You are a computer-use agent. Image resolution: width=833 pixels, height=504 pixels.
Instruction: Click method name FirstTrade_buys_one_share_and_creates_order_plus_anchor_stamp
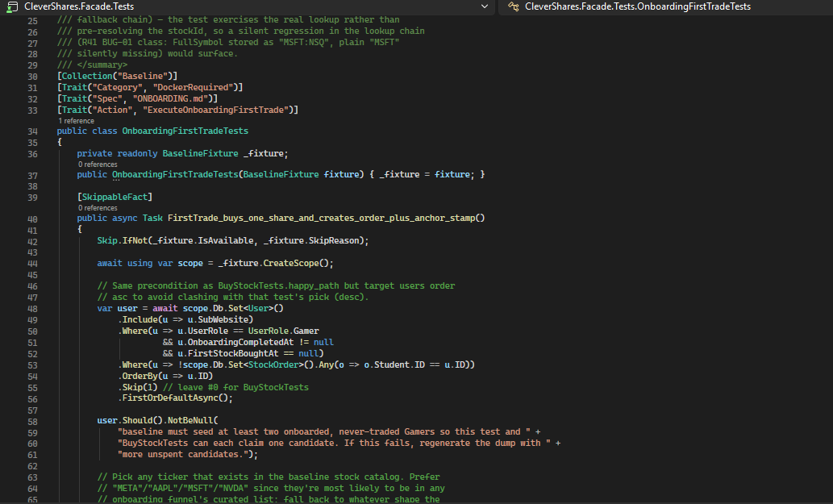click(322, 218)
